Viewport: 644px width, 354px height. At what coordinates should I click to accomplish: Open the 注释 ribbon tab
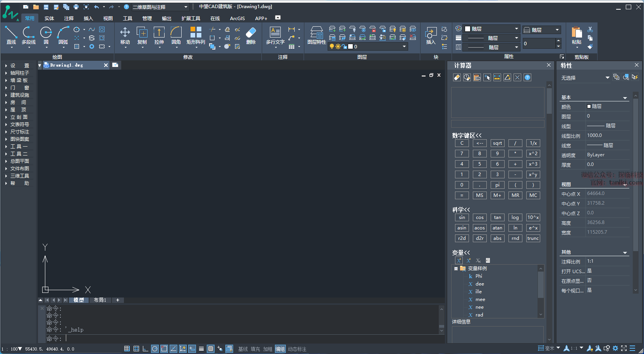(x=69, y=18)
